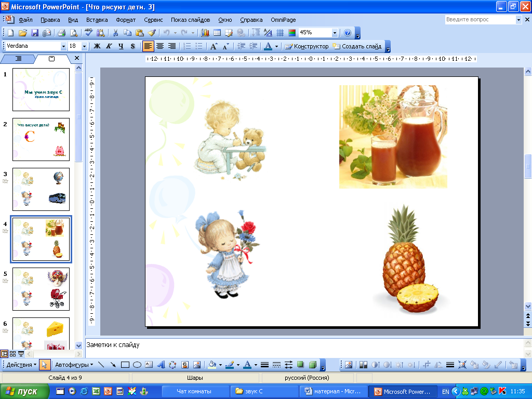
Task: Create a new presentation icon
Action: coord(10,33)
